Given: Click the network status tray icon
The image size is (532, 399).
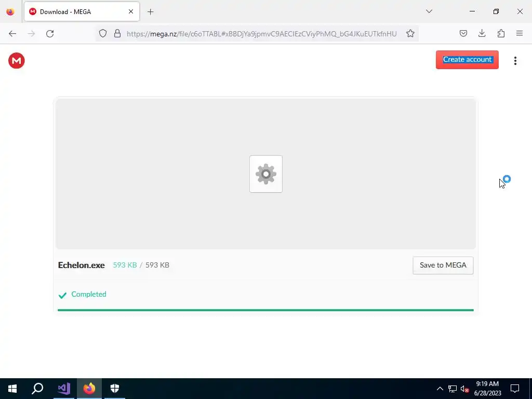Looking at the screenshot, I should pos(453,389).
